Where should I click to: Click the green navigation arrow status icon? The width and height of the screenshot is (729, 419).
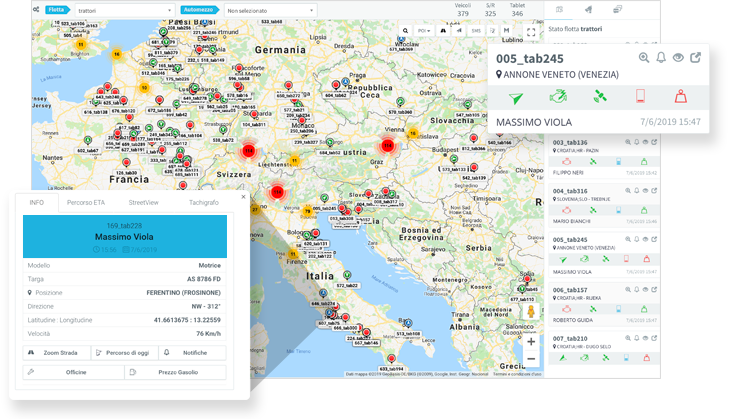[x=516, y=97]
